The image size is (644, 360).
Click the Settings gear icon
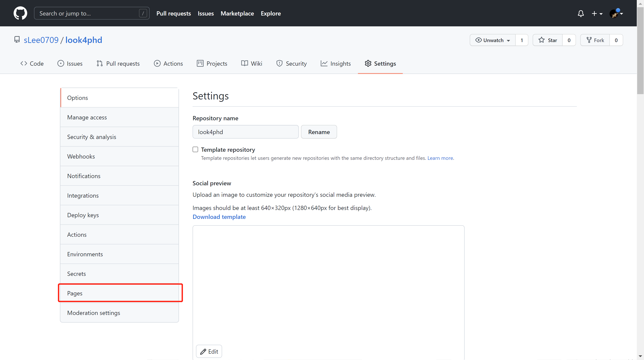click(368, 63)
